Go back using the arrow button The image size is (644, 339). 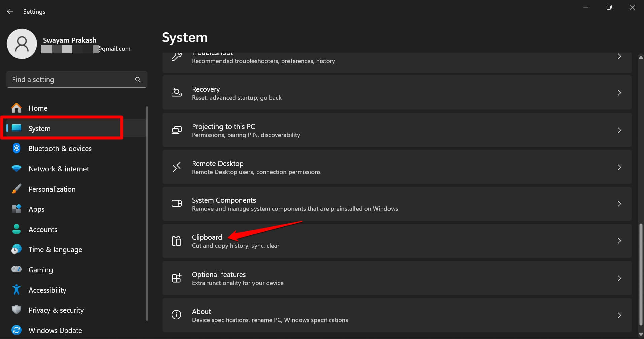10,11
